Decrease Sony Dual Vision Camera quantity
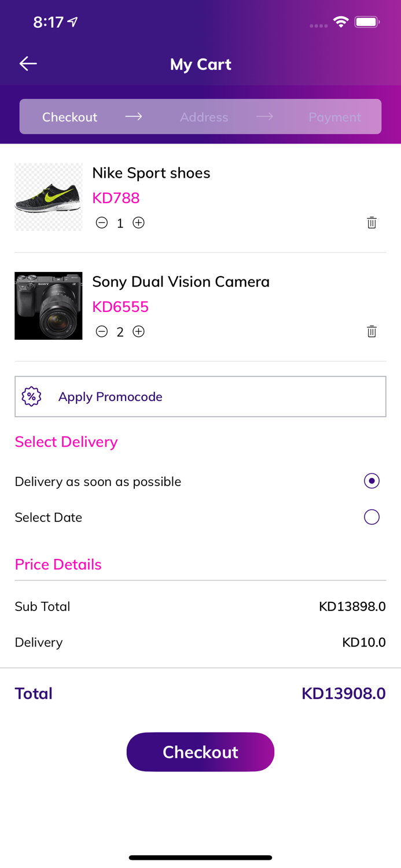401x868 pixels. [x=102, y=332]
